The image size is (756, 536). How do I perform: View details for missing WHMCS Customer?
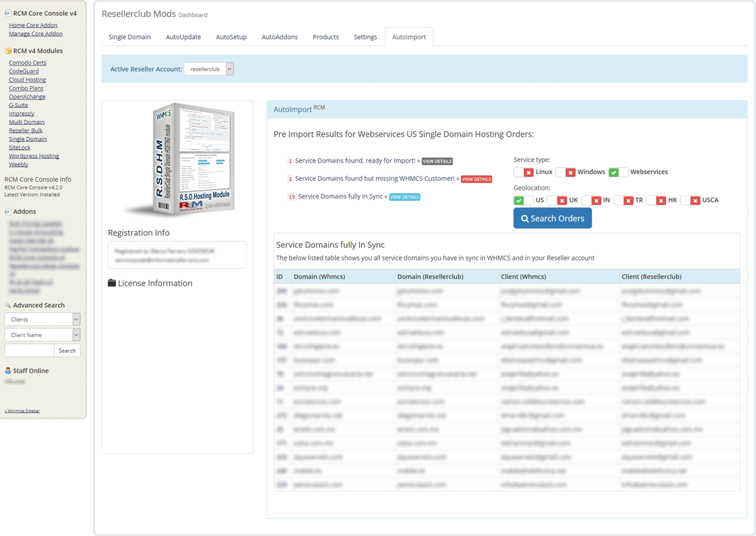coord(476,179)
